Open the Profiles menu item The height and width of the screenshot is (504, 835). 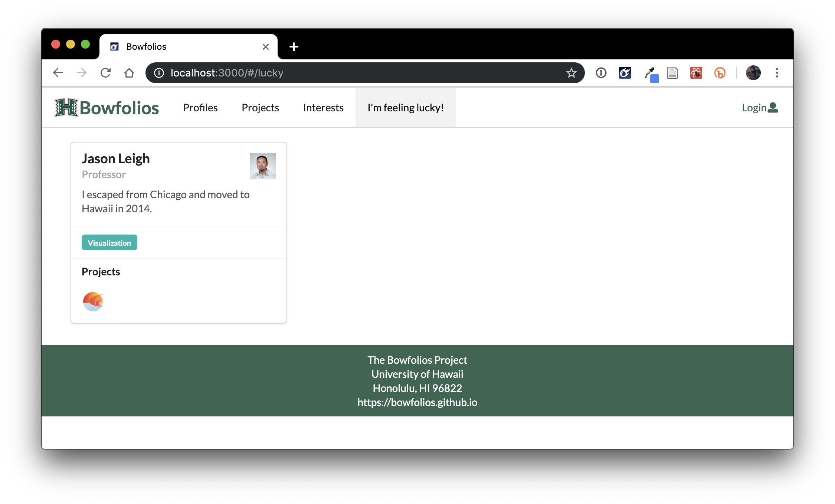click(x=200, y=108)
